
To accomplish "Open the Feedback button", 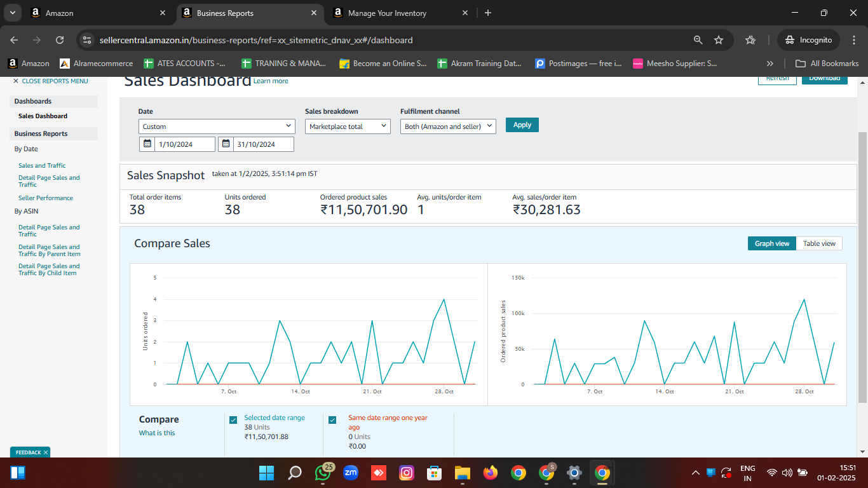I will click(30, 452).
